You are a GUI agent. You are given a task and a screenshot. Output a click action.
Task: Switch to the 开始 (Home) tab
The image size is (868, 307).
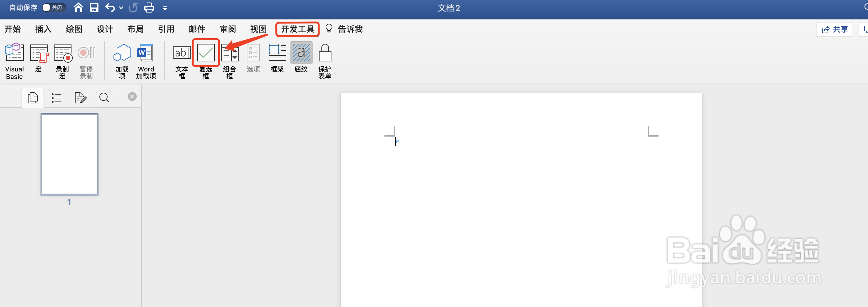pyautogui.click(x=13, y=29)
